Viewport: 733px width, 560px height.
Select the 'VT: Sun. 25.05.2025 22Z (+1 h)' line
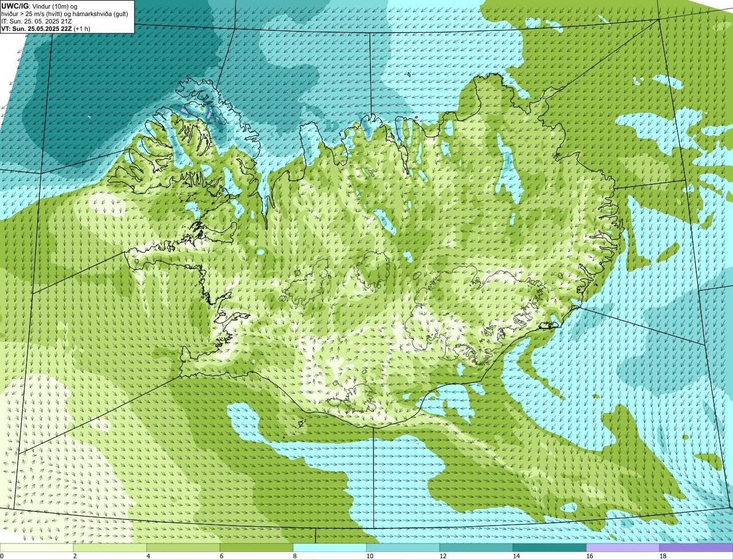(46, 28)
